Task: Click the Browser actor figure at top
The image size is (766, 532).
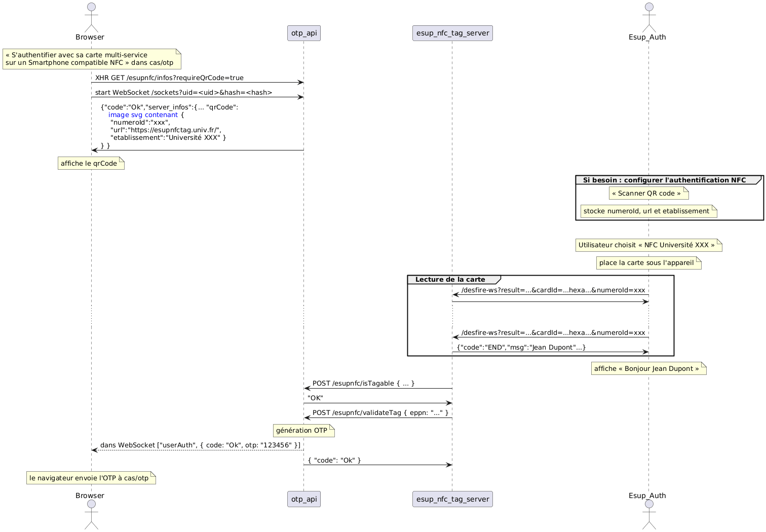Action: point(91,18)
